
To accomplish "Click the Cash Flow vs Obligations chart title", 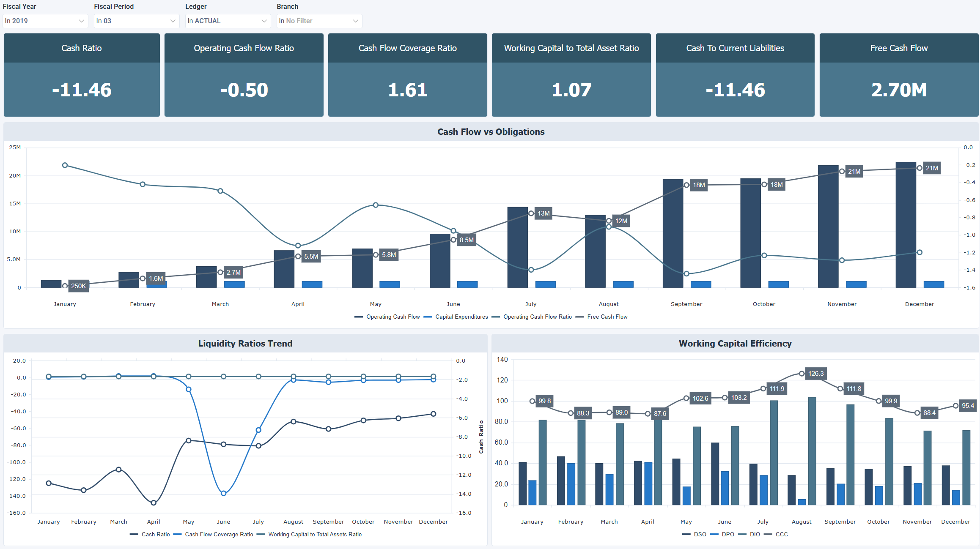I will pos(491,131).
